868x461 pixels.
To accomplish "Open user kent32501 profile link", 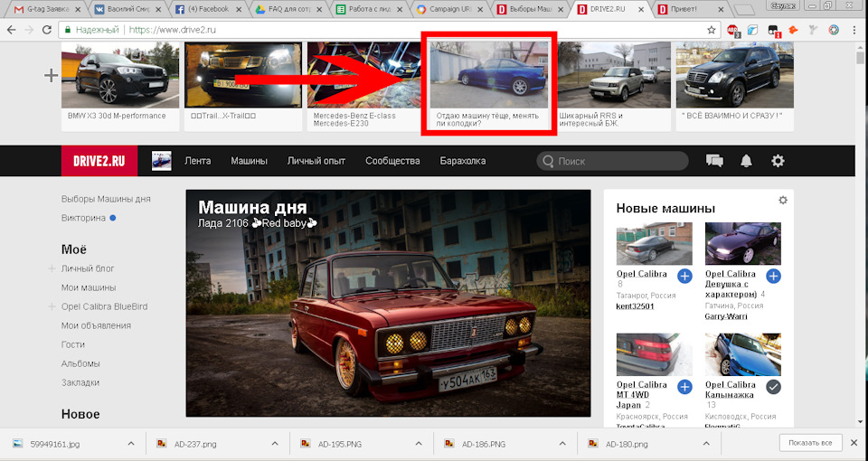I will tap(635, 306).
